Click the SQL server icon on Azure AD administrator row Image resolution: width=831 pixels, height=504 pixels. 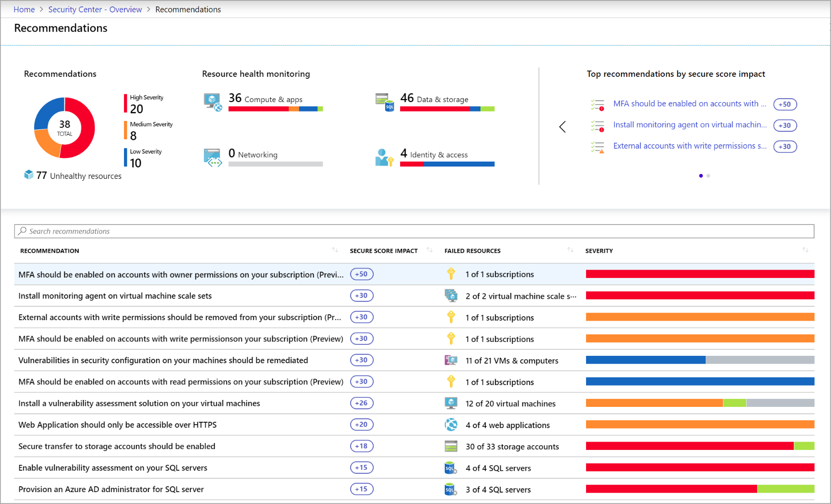point(451,489)
